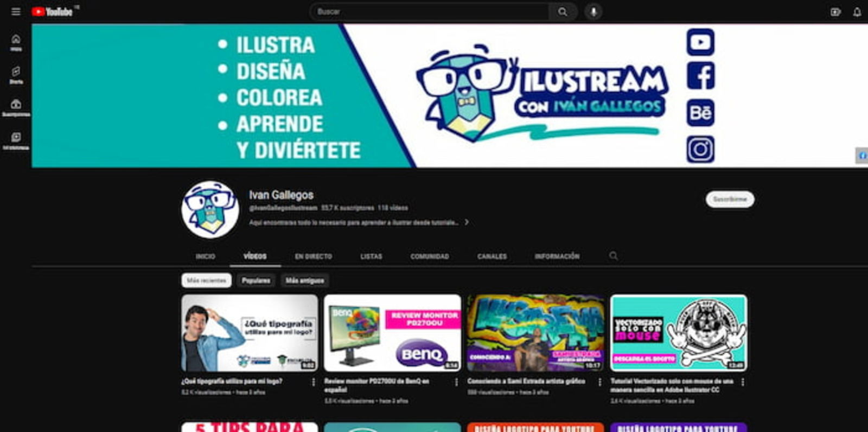
Task: Select the Más antiguos filter chip
Action: coord(305,280)
